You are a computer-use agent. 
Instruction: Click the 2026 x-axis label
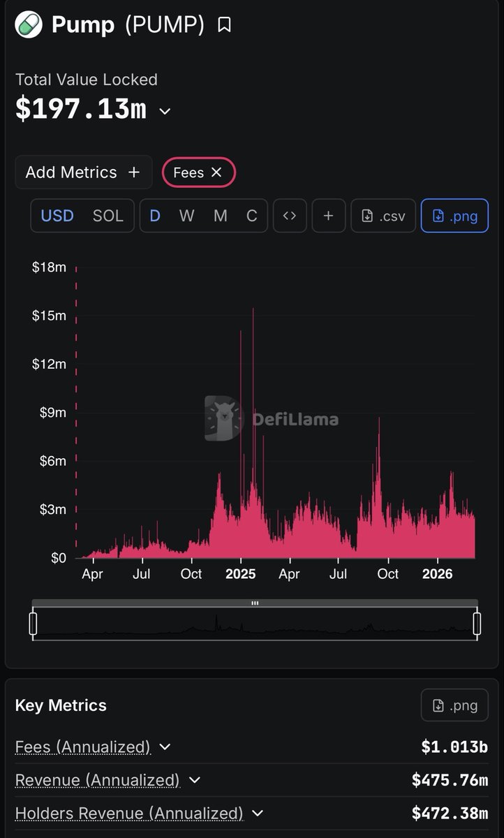(438, 574)
